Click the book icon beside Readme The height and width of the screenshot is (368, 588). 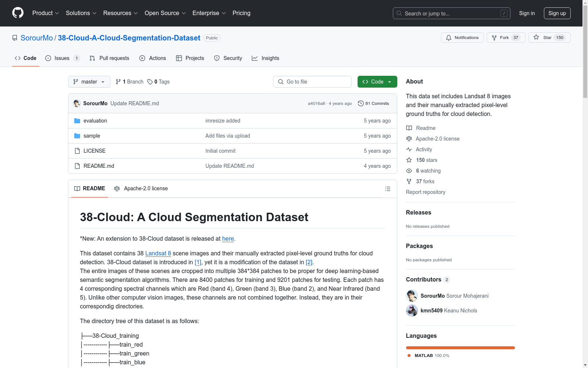click(409, 128)
